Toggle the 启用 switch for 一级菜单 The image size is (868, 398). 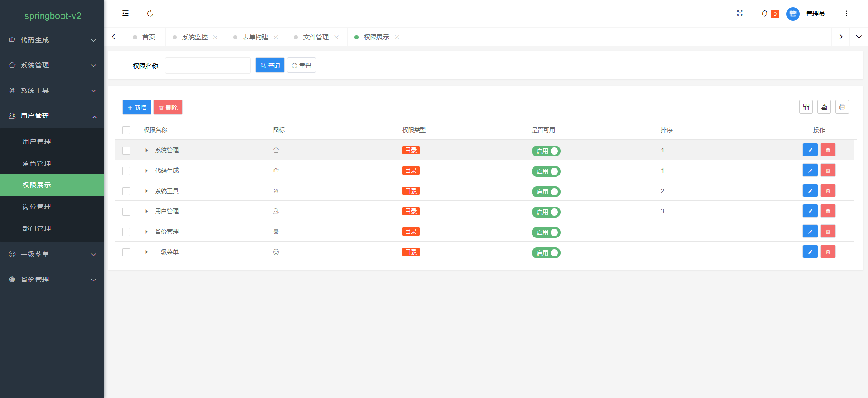click(546, 253)
